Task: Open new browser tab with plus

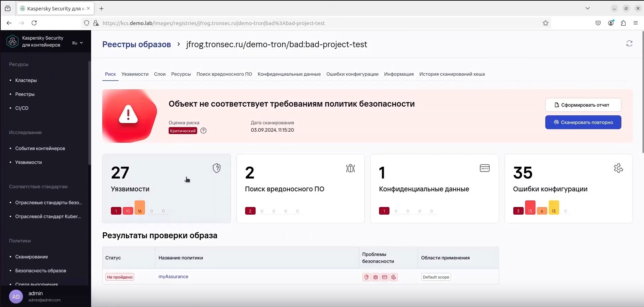Action: [102, 8]
